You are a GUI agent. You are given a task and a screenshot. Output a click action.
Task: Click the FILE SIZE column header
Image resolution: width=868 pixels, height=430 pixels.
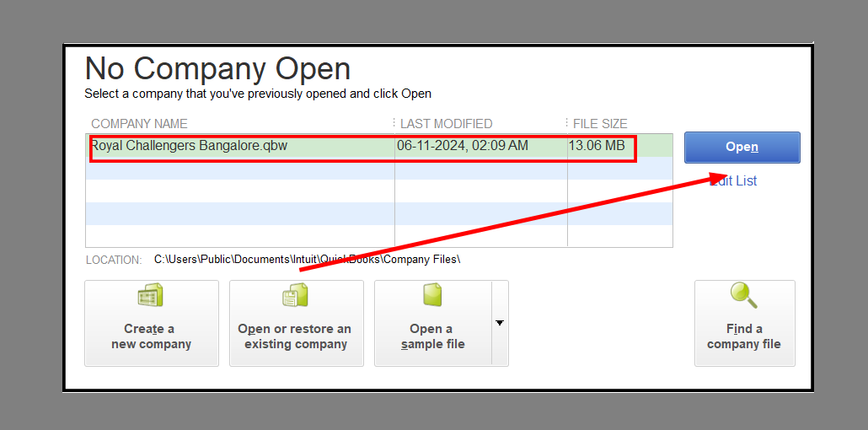(x=600, y=124)
